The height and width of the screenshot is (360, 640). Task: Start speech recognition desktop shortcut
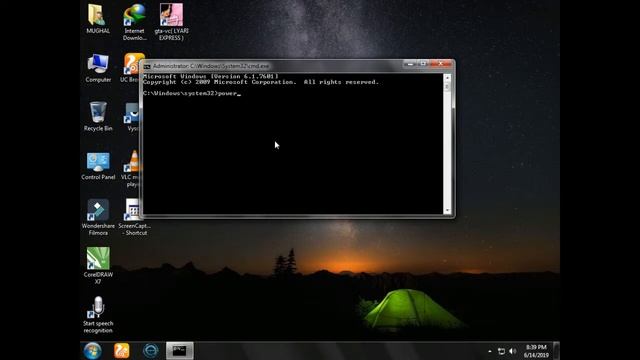point(98,315)
